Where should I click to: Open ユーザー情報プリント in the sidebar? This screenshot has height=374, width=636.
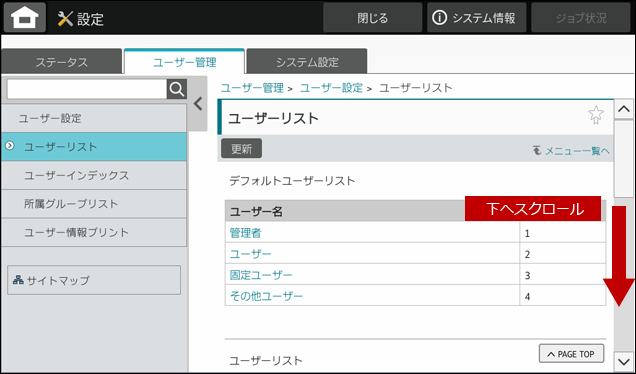[94, 232]
